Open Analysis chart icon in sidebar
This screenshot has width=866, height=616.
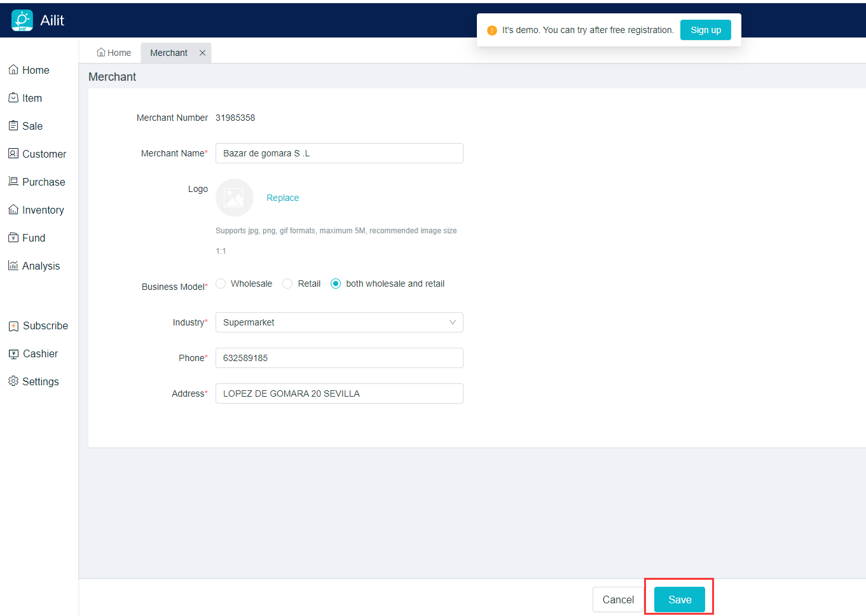(13, 266)
